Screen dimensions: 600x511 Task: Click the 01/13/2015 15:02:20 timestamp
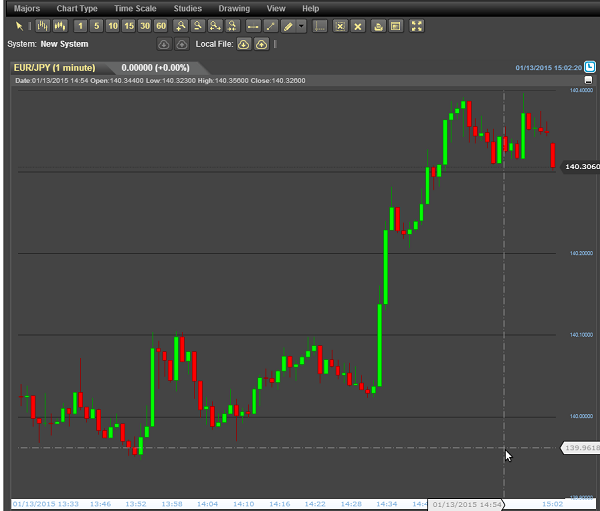coord(548,68)
